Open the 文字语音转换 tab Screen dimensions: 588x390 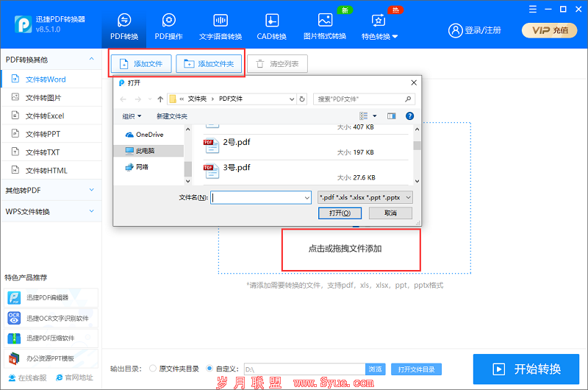click(x=220, y=26)
